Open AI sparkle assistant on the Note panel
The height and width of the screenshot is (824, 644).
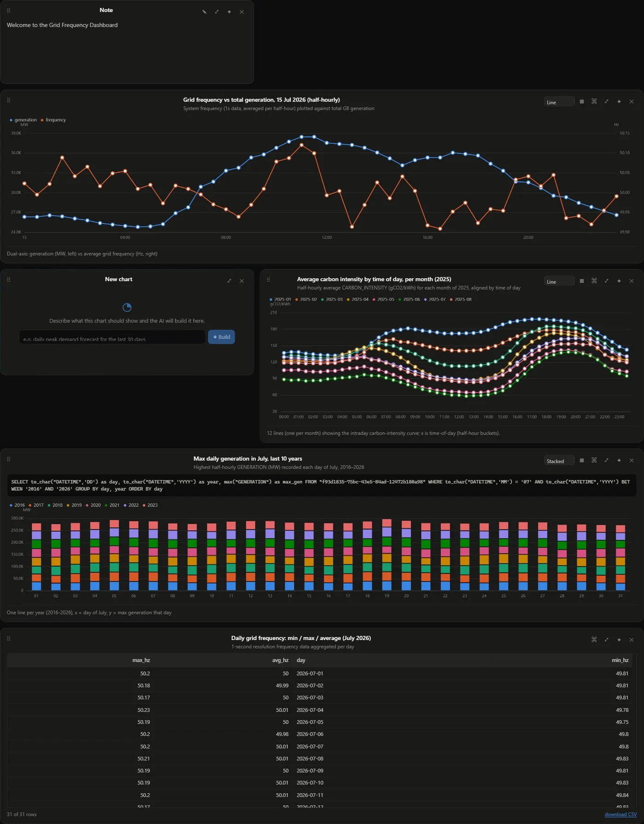(229, 12)
